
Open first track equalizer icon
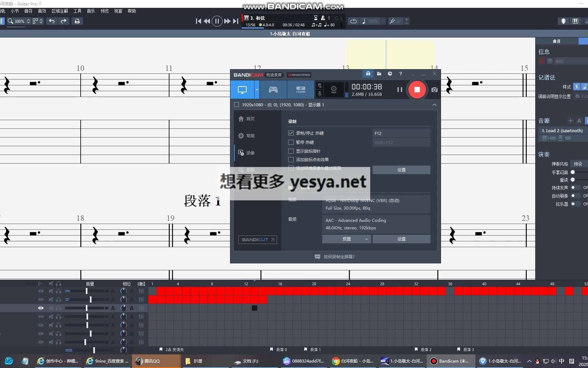(141, 291)
